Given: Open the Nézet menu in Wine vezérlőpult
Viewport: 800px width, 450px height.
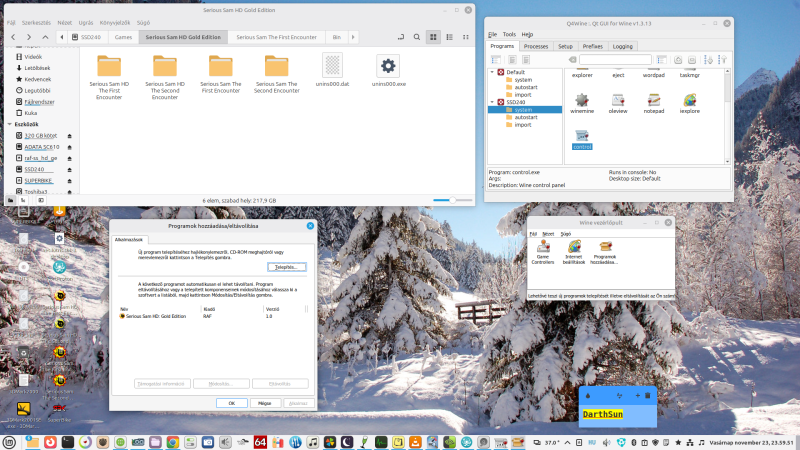Looking at the screenshot, I should [x=548, y=234].
